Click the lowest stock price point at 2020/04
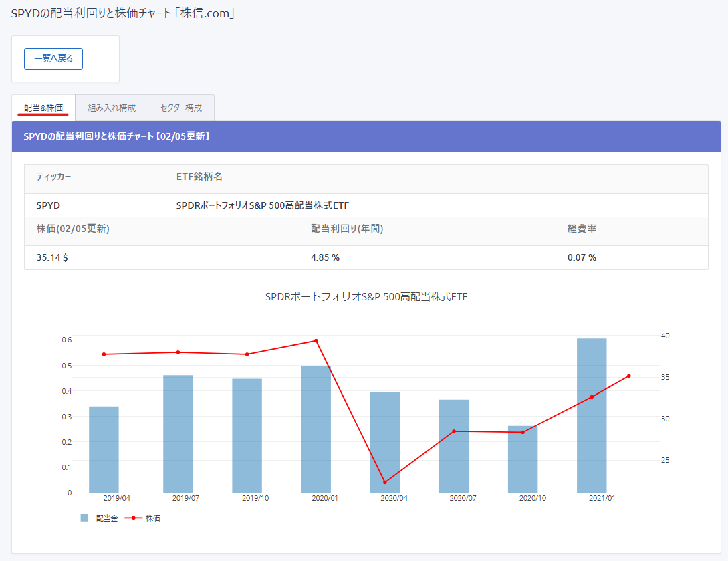 (x=384, y=482)
